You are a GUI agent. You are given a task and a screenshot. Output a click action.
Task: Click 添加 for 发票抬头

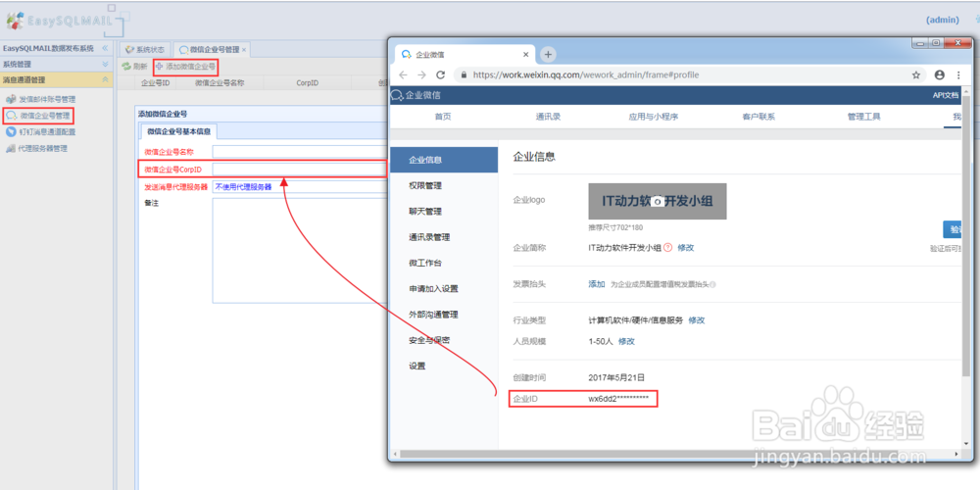point(596,284)
